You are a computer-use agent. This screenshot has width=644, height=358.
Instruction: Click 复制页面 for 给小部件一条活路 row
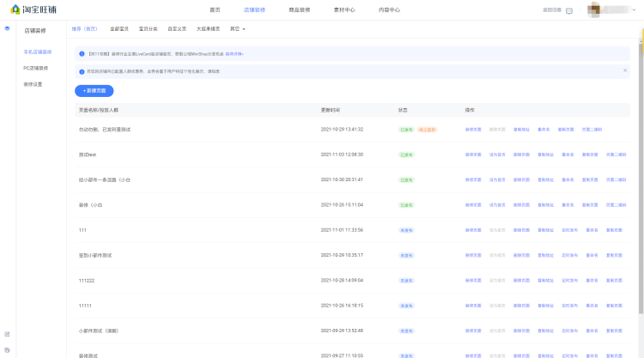click(590, 179)
